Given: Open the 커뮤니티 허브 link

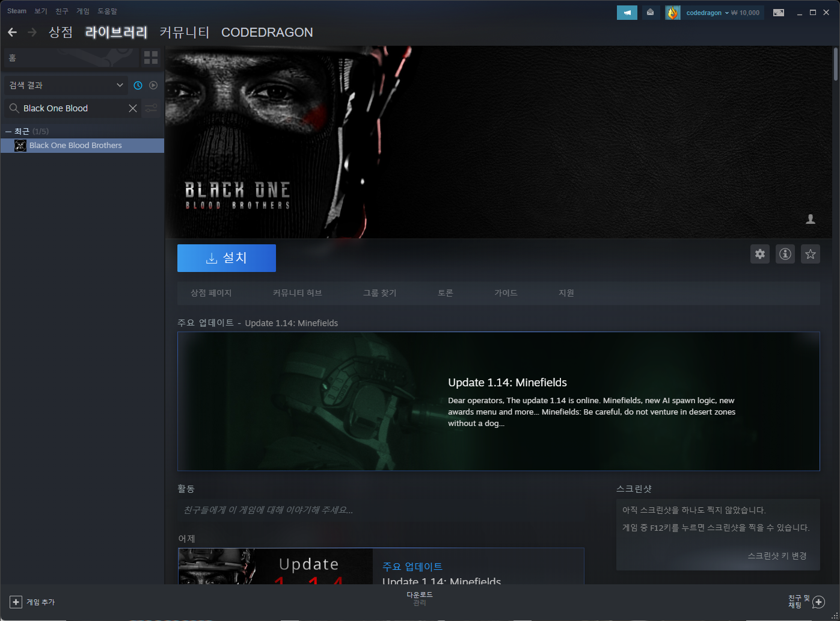Looking at the screenshot, I should click(x=297, y=293).
